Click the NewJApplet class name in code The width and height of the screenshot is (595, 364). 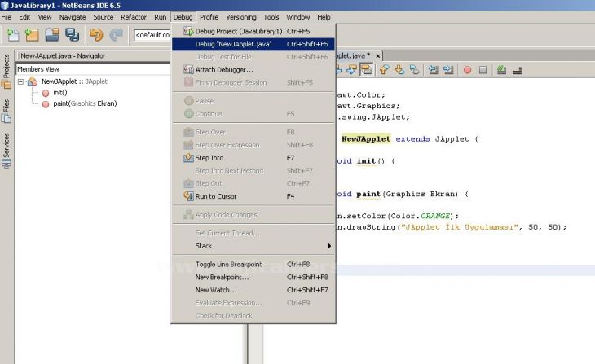coord(366,139)
